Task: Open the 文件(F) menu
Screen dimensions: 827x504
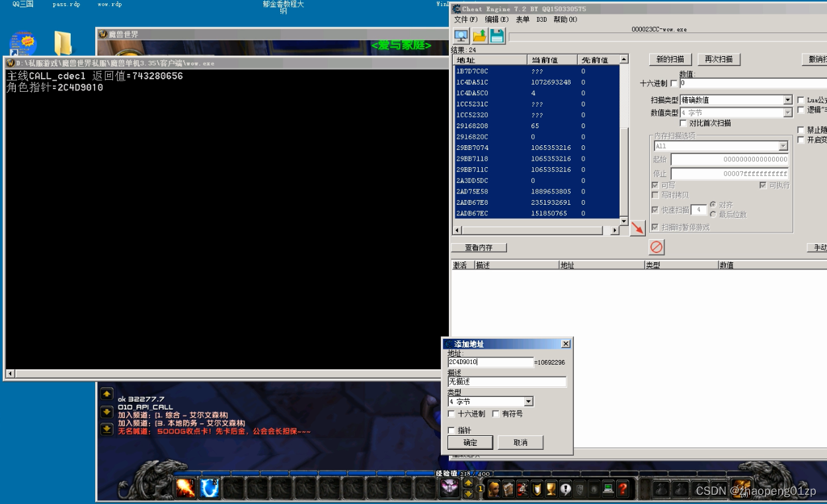Action: point(465,20)
